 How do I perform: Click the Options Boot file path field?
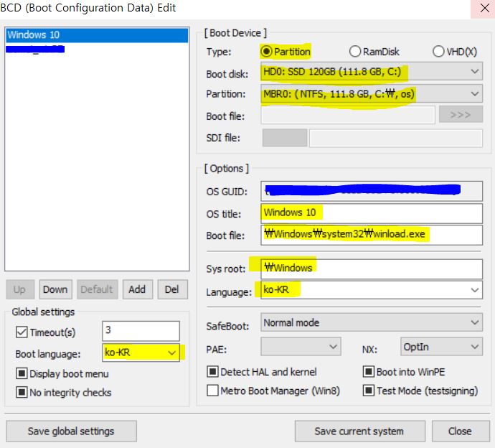(372, 235)
